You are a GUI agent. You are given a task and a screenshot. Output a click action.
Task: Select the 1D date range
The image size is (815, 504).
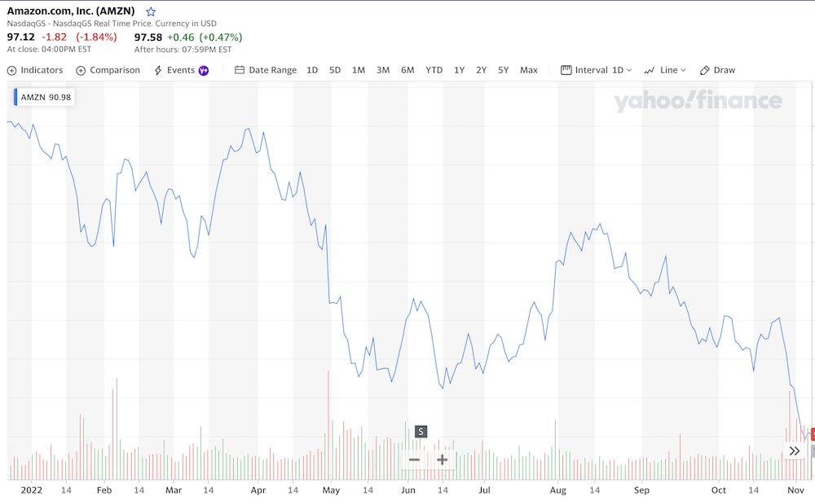[x=312, y=70]
